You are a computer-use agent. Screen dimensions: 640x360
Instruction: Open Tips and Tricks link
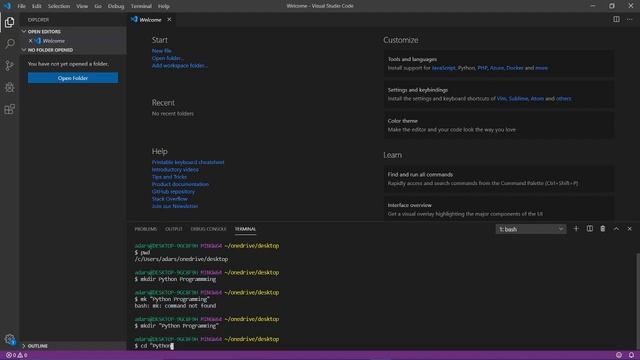click(x=169, y=177)
